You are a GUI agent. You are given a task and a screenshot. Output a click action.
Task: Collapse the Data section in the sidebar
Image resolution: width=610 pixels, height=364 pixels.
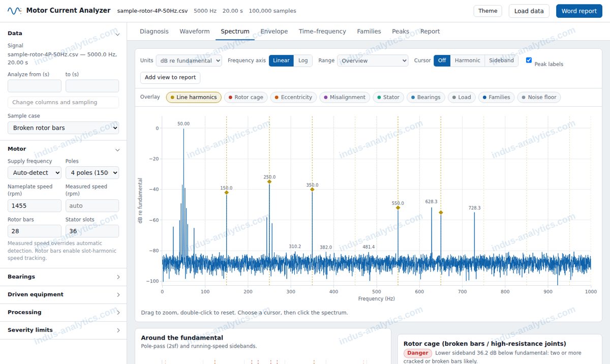click(63, 33)
